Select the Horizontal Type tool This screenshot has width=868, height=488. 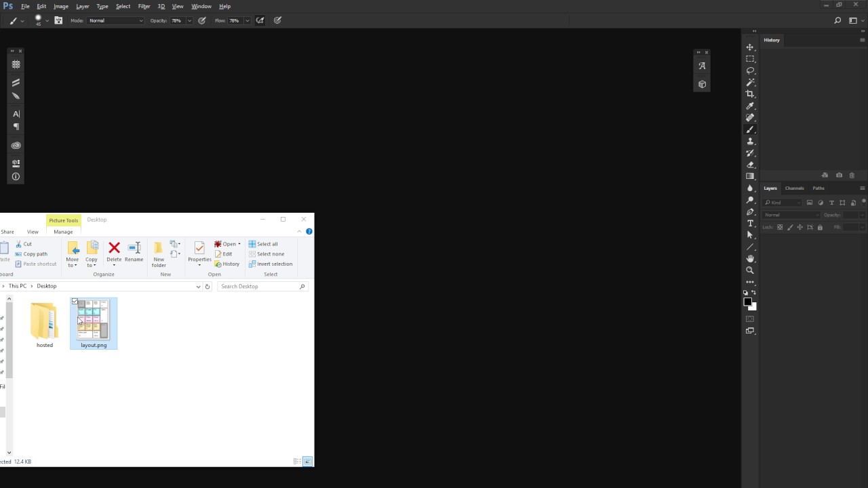[x=750, y=223]
